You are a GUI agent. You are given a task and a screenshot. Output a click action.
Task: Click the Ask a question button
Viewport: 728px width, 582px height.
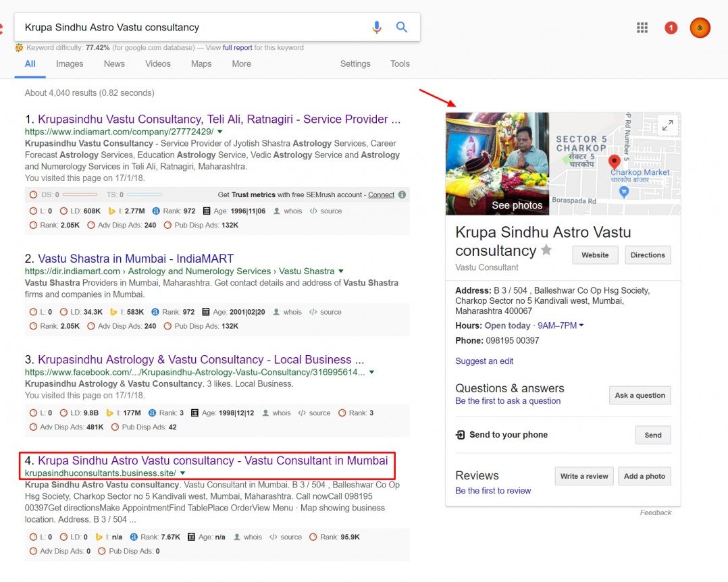click(640, 395)
